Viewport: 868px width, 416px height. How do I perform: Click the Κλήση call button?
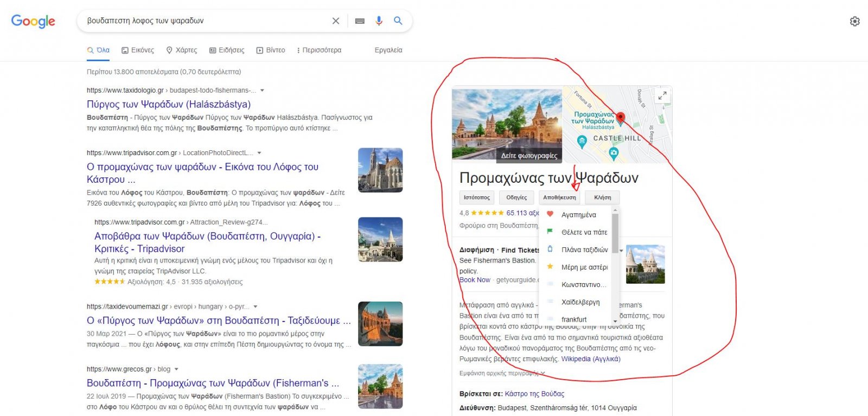(602, 197)
